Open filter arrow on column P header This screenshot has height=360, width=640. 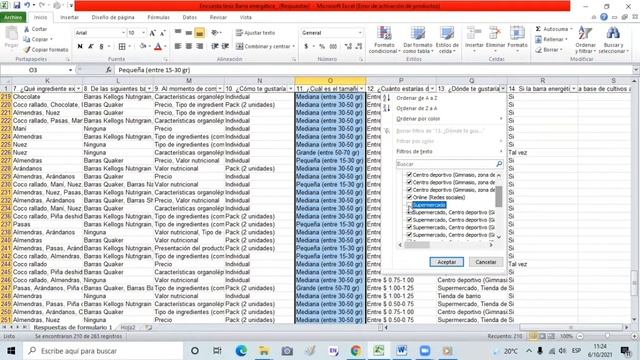432,89
